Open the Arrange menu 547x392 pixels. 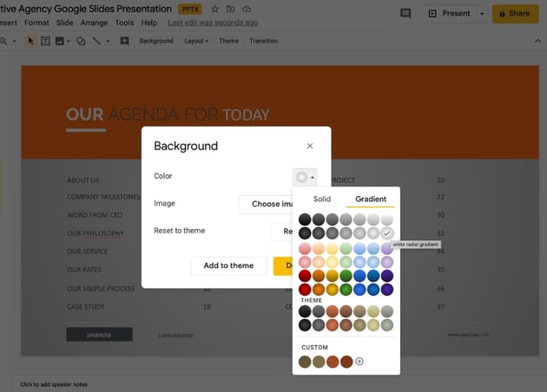(95, 23)
